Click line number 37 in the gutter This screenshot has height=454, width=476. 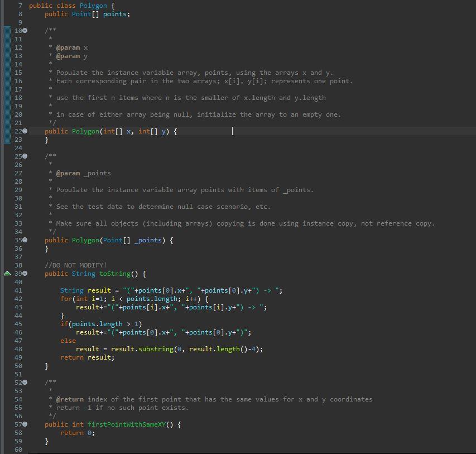tap(18, 257)
